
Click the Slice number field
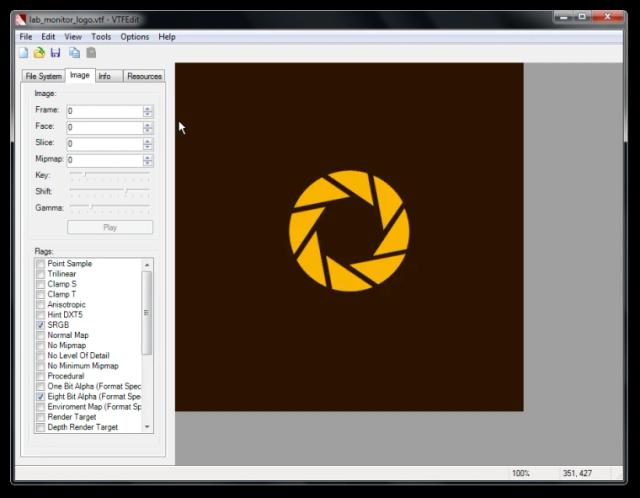click(105, 144)
